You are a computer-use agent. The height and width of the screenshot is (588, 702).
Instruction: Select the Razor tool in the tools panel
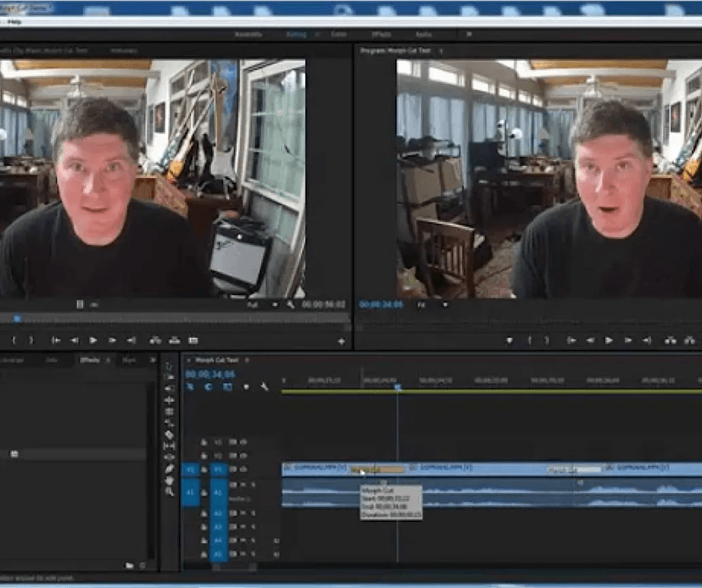[170, 435]
